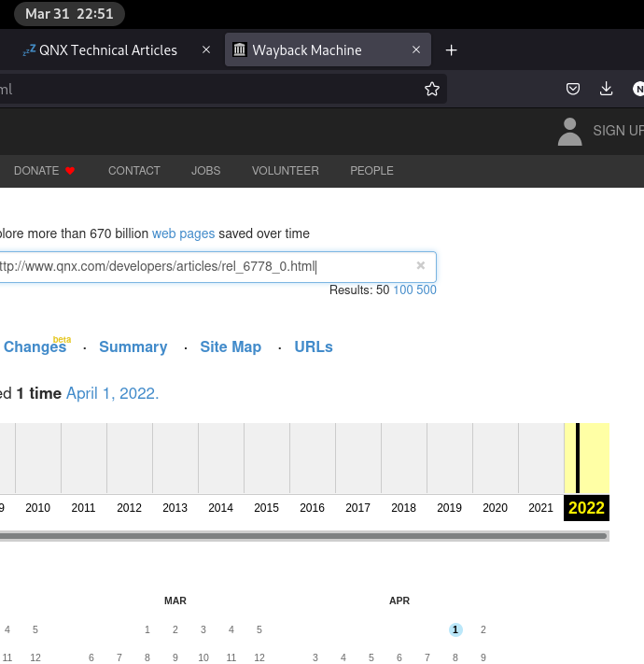Viewport: 644px width, 664px height.
Task: Select year 2015 on the timeline
Action: [x=267, y=508]
